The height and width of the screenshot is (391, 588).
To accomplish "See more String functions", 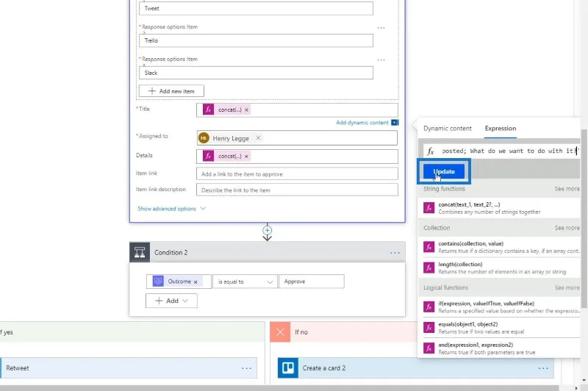I will click(x=567, y=189).
